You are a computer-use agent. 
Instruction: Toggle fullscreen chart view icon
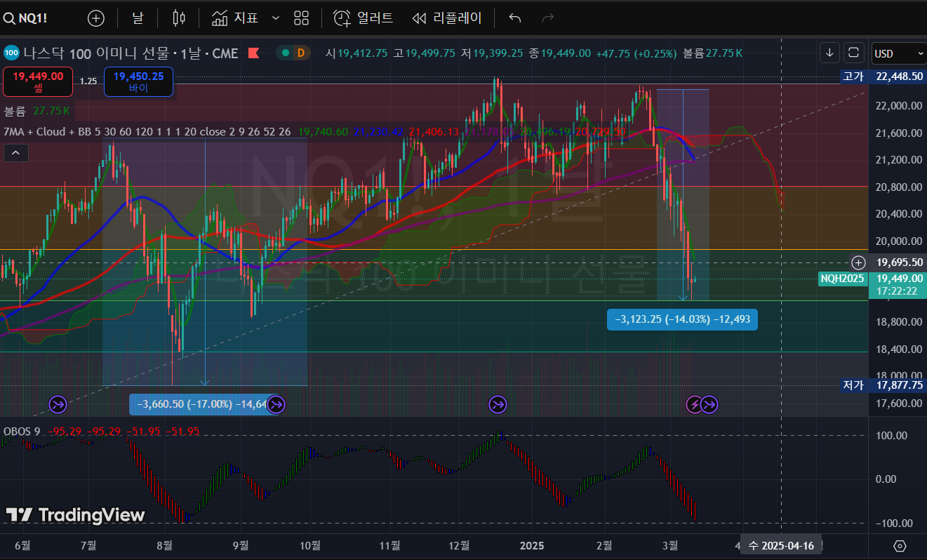[853, 53]
